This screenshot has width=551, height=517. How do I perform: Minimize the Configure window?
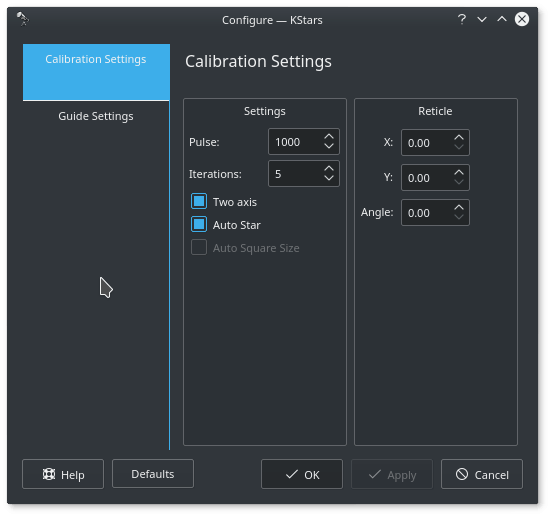(482, 19)
